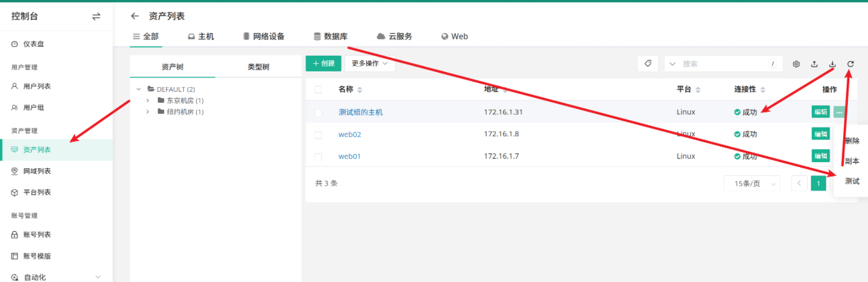Screen dimensions: 868x282
Task: Select the 类型树 tab
Action: (258, 67)
